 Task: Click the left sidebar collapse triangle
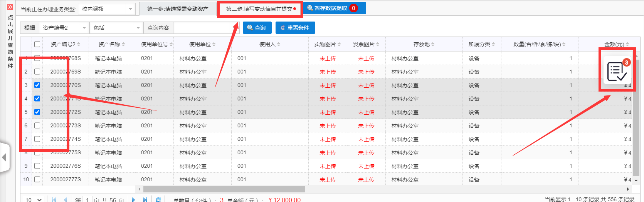pos(4,157)
